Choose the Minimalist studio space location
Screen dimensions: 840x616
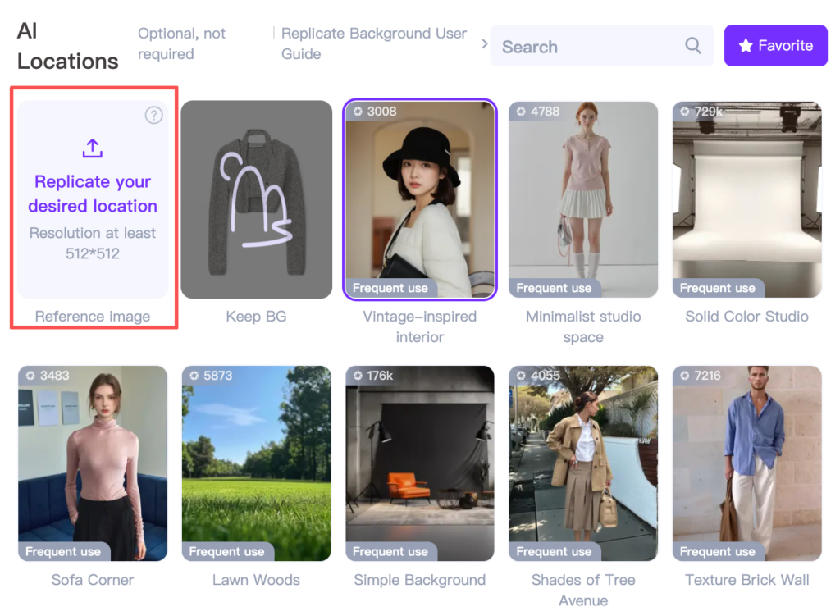click(x=583, y=200)
